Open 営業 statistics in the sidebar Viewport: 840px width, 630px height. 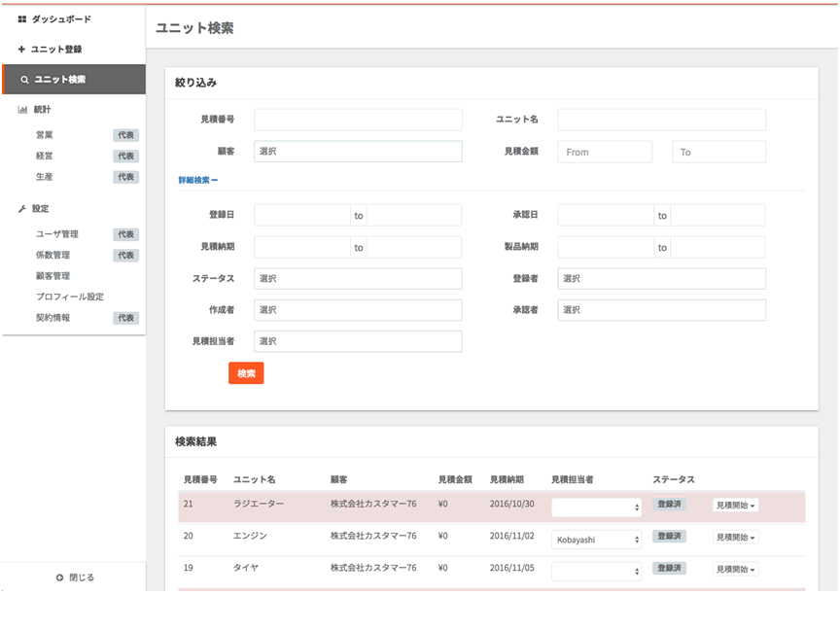(x=45, y=135)
